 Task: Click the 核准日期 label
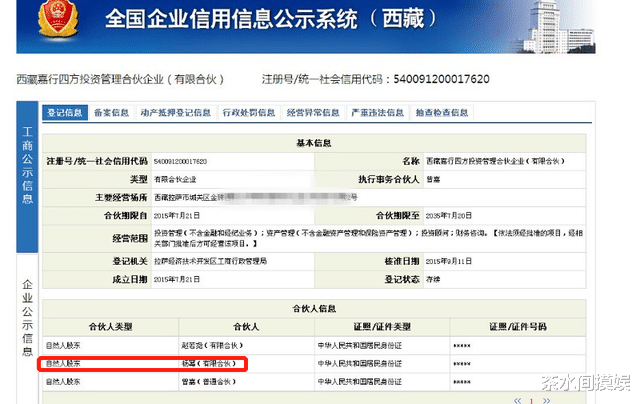(402, 261)
